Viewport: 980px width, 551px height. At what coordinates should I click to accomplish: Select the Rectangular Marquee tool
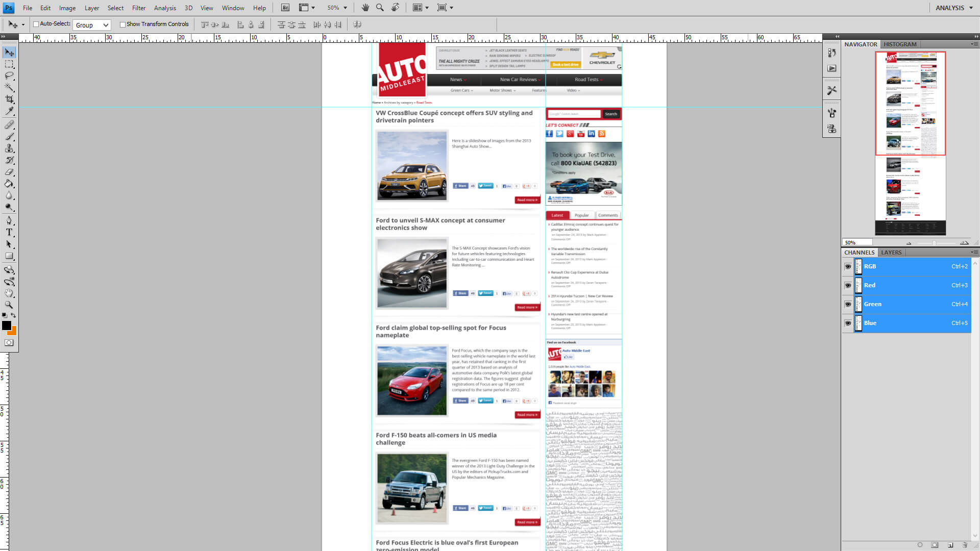click(x=9, y=64)
